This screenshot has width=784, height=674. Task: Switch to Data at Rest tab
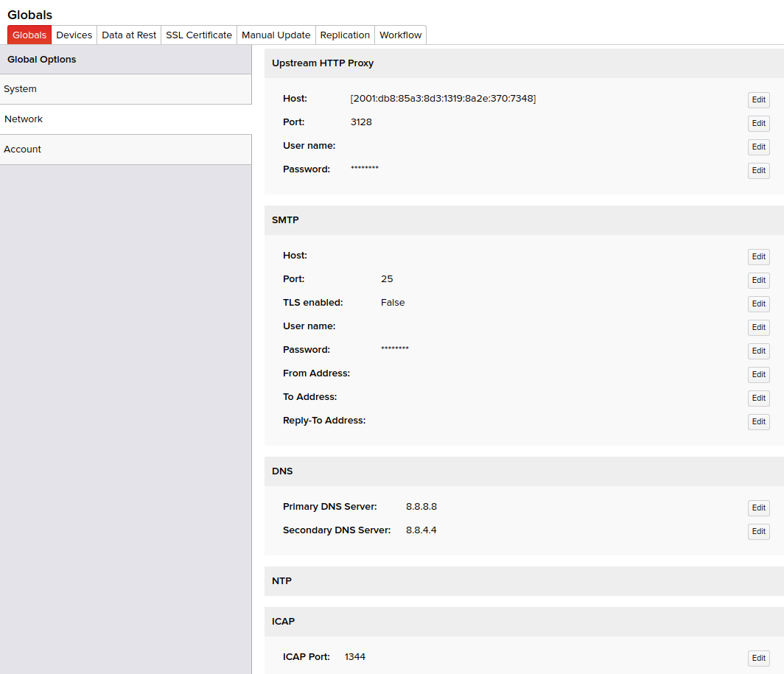click(x=129, y=35)
